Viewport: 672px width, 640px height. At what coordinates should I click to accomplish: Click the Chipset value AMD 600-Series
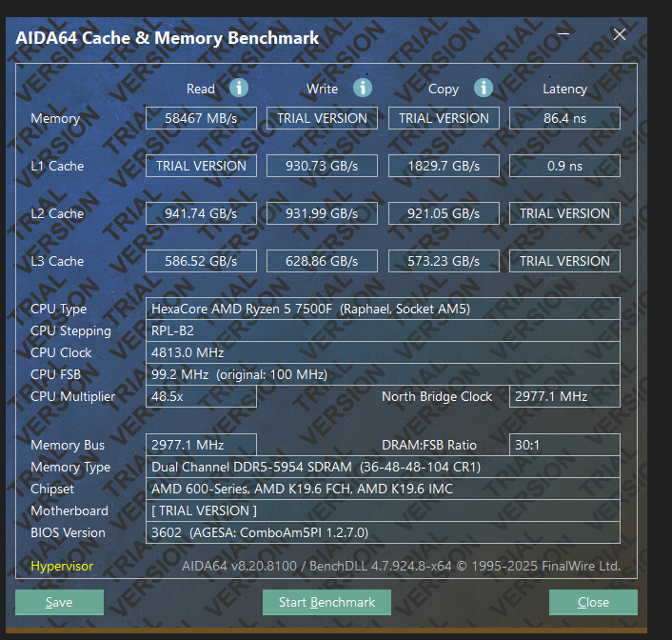tap(383, 489)
